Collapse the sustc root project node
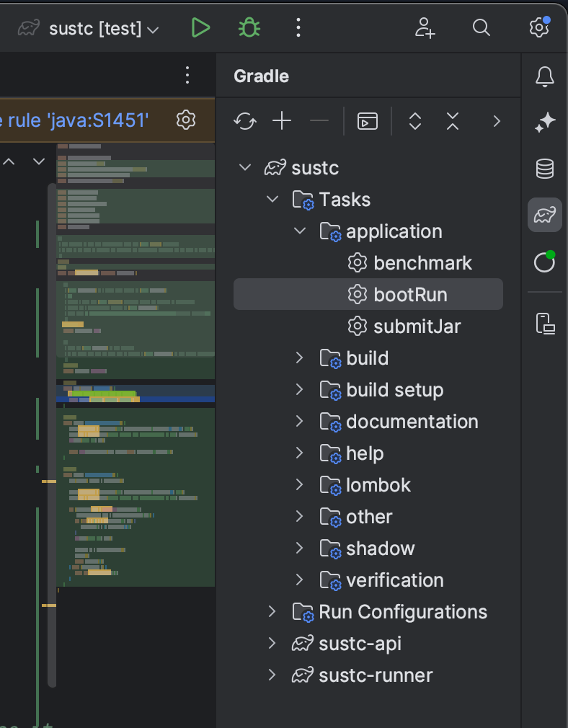 [x=245, y=168]
